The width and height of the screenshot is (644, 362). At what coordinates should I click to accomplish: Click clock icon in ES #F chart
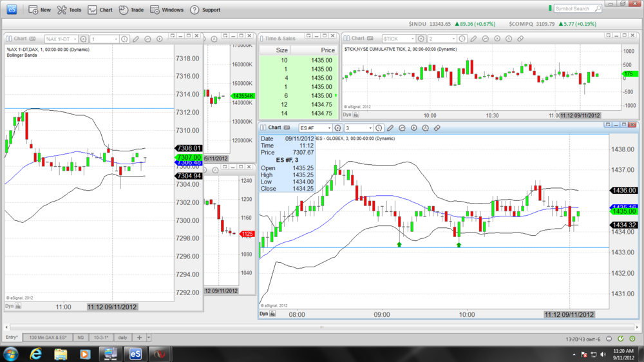pos(379,128)
